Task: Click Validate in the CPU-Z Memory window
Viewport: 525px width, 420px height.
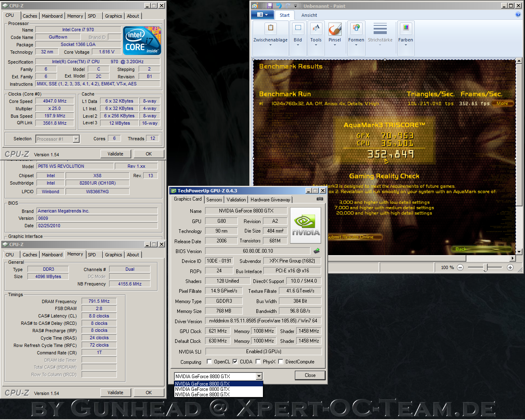Action: (x=116, y=393)
